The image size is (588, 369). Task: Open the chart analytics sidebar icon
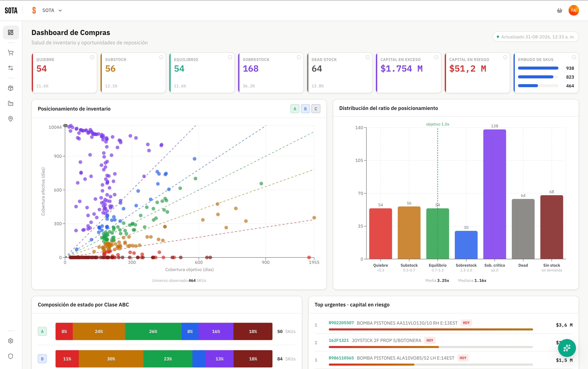[x=11, y=104]
